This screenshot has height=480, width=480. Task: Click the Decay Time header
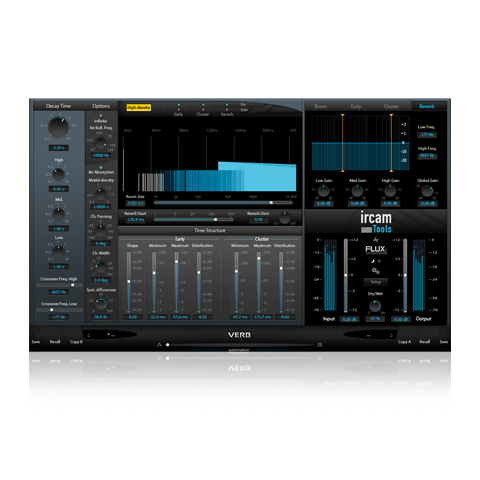[59, 106]
